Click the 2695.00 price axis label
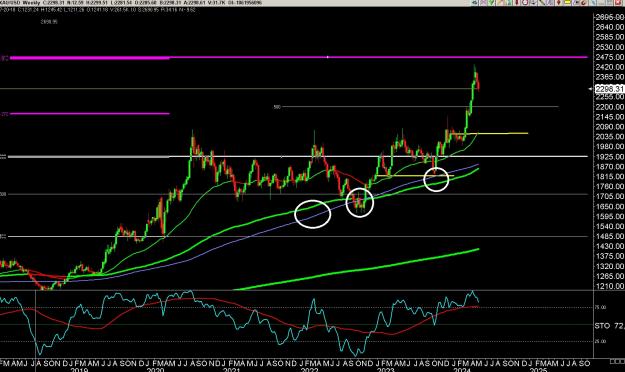625x372 pixels. tap(609, 17)
